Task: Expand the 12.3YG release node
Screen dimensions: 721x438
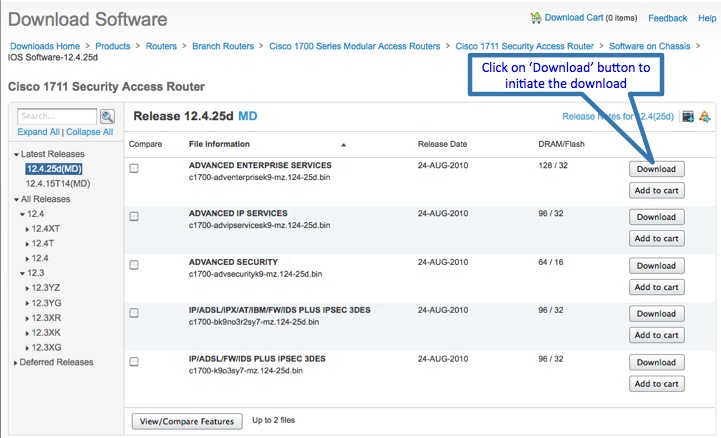Action: point(27,303)
